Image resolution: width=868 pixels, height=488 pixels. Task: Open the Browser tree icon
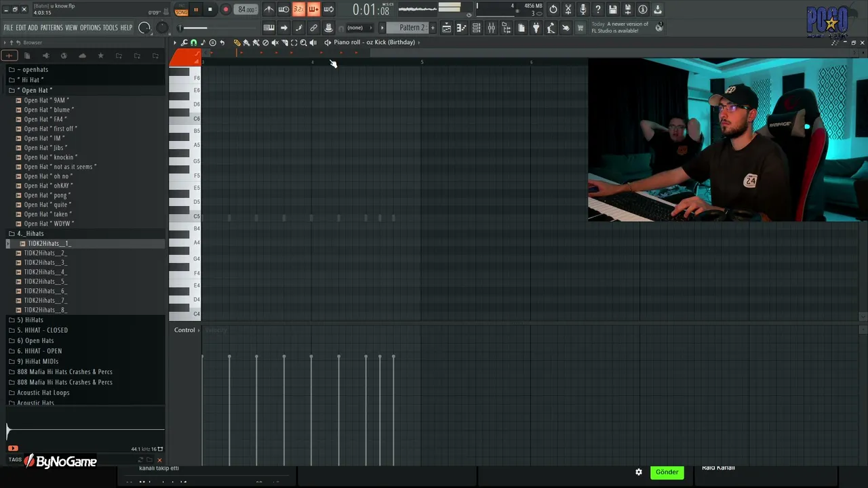[506, 28]
